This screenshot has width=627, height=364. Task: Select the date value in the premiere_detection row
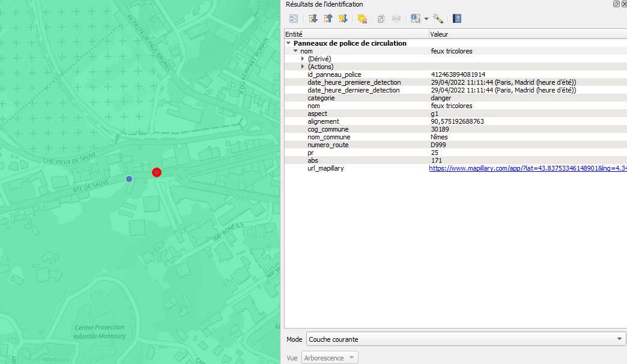pyautogui.click(x=503, y=82)
